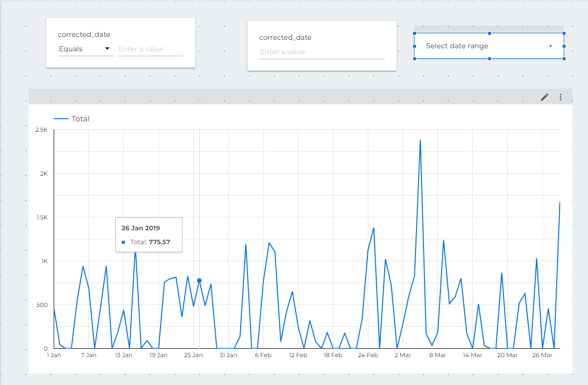
Task: Open the Equals operator dropdown
Action: click(85, 49)
